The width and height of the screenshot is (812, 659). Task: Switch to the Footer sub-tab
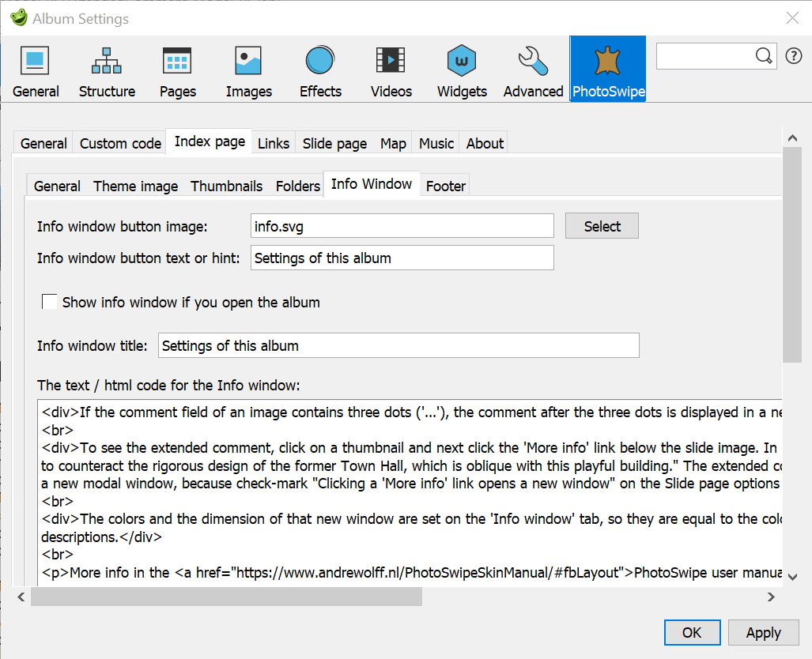[446, 186]
